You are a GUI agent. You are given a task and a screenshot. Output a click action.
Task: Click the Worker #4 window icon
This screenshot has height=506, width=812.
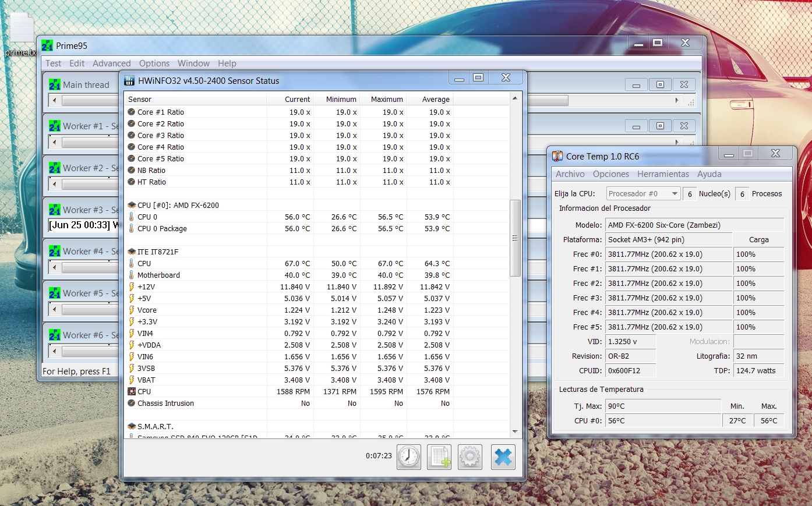pos(55,251)
